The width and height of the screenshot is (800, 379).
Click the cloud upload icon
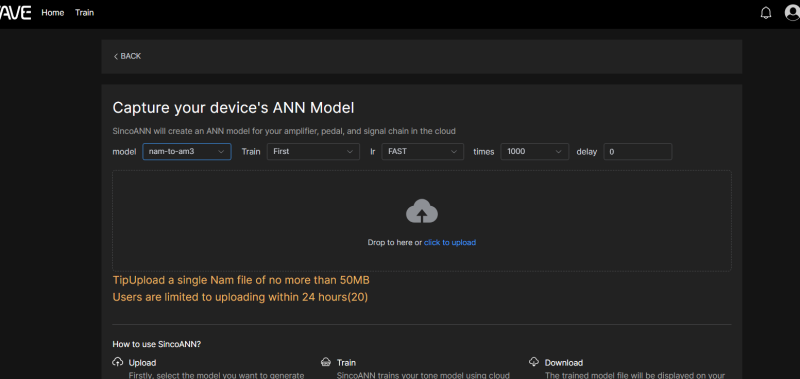click(x=422, y=211)
